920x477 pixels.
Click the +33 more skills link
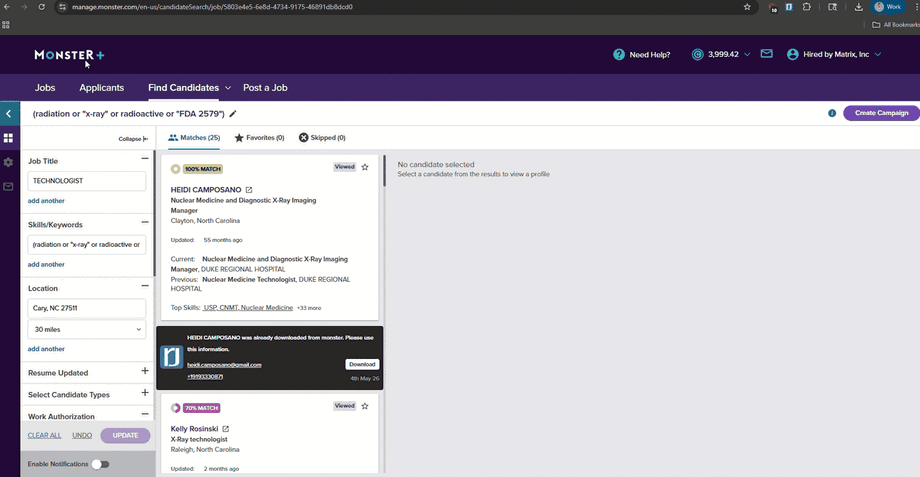(309, 308)
